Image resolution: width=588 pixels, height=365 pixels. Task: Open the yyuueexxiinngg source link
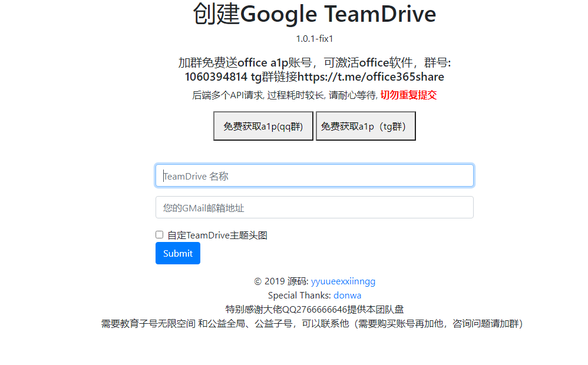[x=343, y=281]
